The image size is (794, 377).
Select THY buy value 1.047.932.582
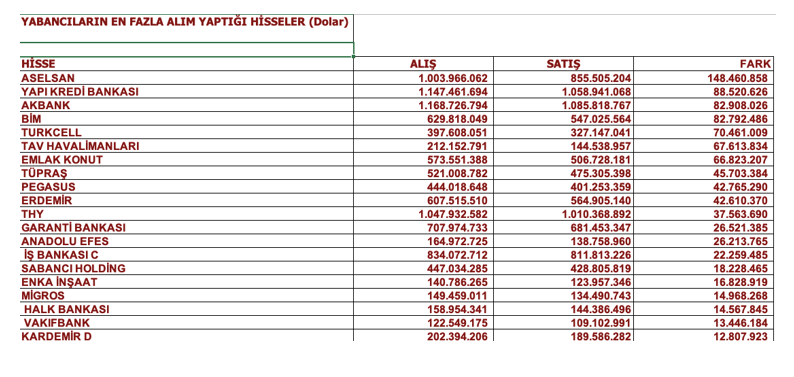[423, 214]
